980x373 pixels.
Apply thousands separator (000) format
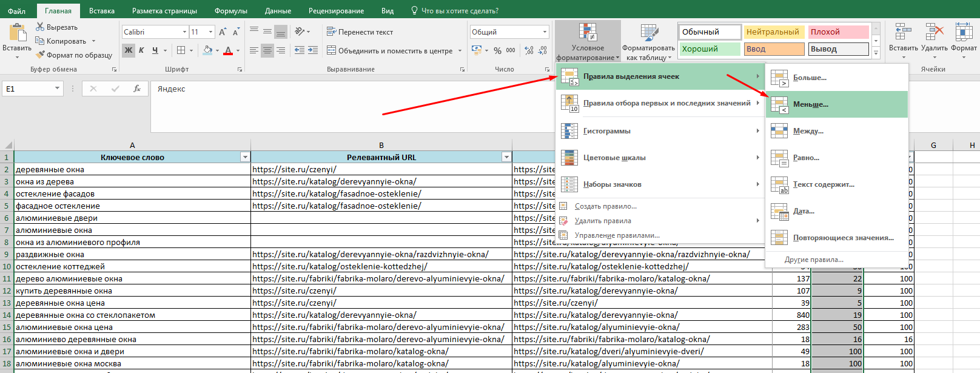point(511,50)
